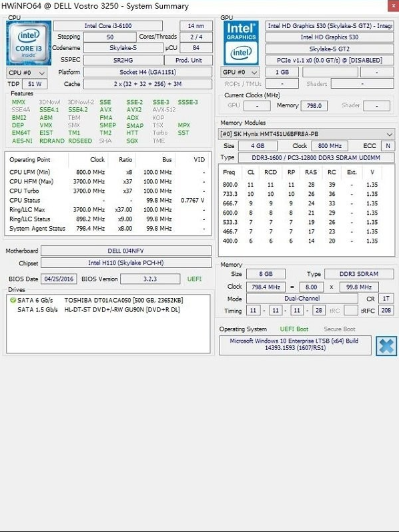This screenshot has width=399, height=532.
Task: Click the Windows 10 Enterprise LTSB OS field
Action: (x=295, y=345)
